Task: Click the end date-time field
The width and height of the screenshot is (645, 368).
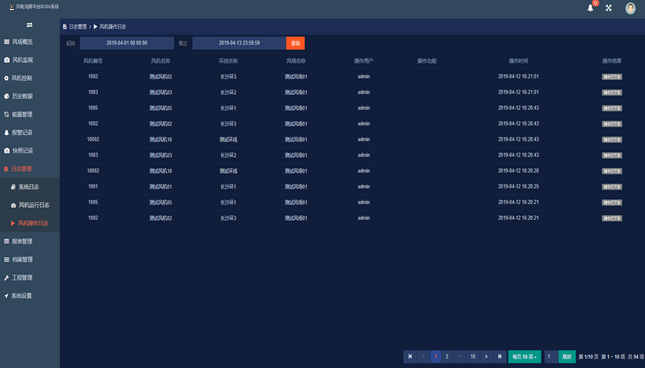Action: tap(239, 43)
